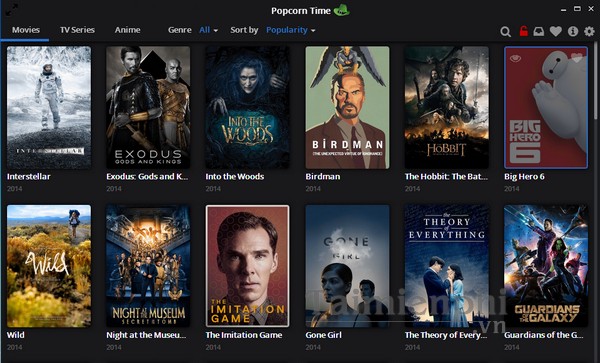600x363 pixels.
Task: Open the Interstellar poster
Action: click(x=49, y=107)
